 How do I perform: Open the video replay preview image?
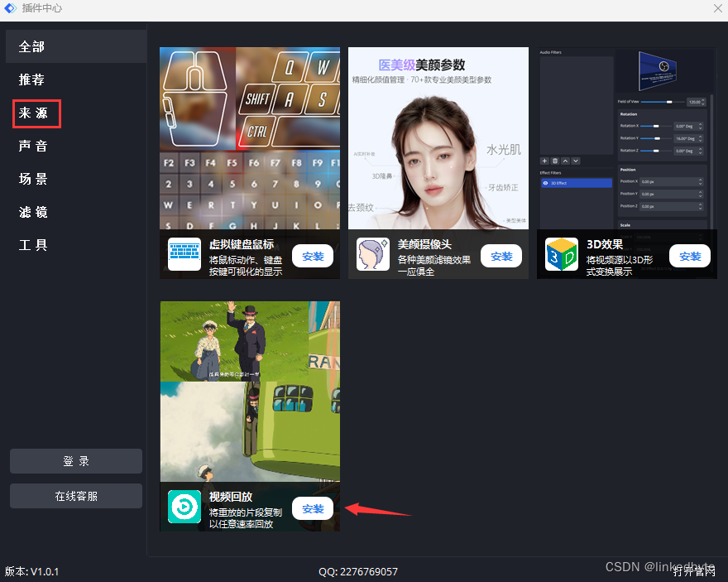(x=250, y=392)
